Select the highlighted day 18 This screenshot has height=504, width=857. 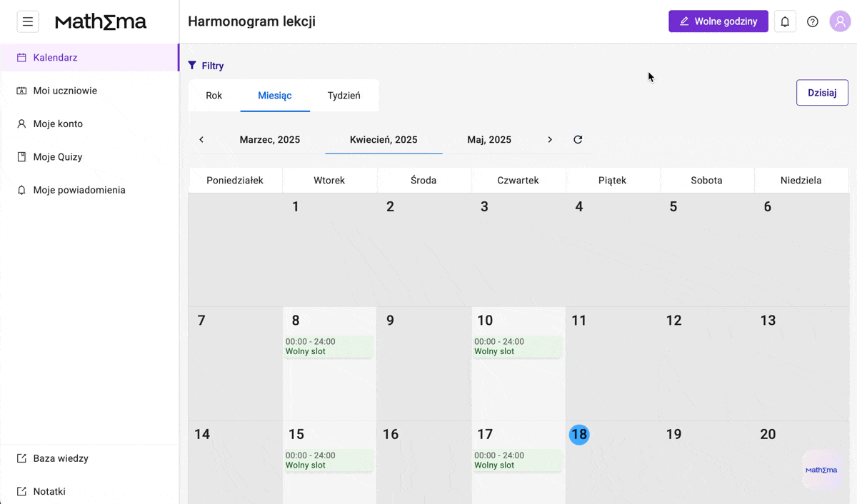pyautogui.click(x=579, y=435)
